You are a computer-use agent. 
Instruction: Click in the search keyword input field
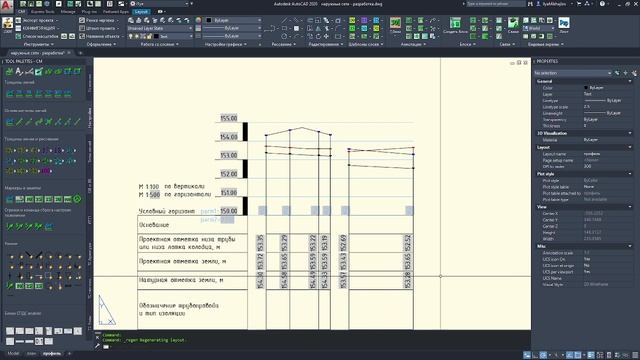(495, 4)
